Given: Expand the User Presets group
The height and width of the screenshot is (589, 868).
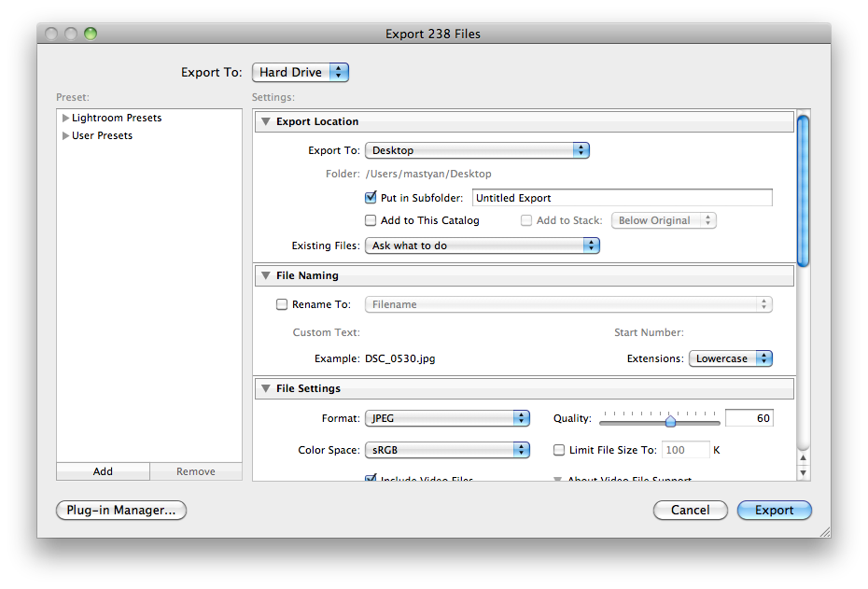Looking at the screenshot, I should point(65,135).
